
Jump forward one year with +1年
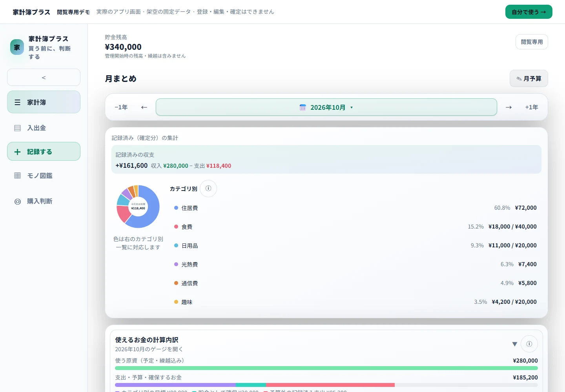(x=532, y=107)
